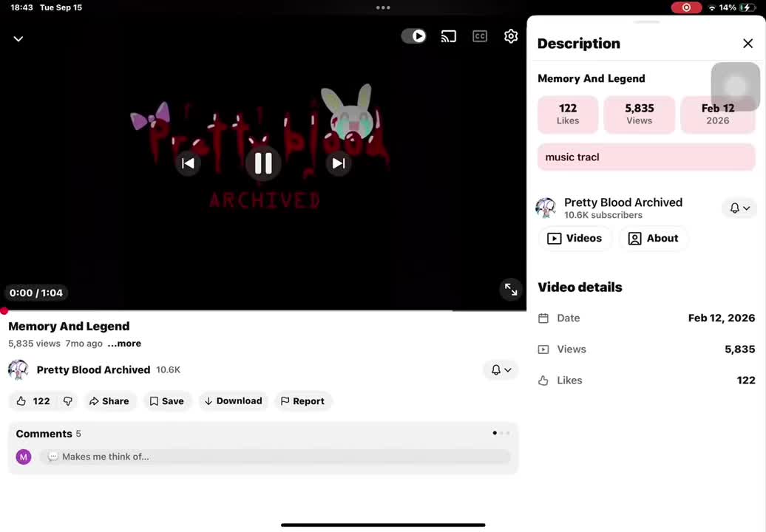Report the video
766x532 pixels.
click(303, 401)
